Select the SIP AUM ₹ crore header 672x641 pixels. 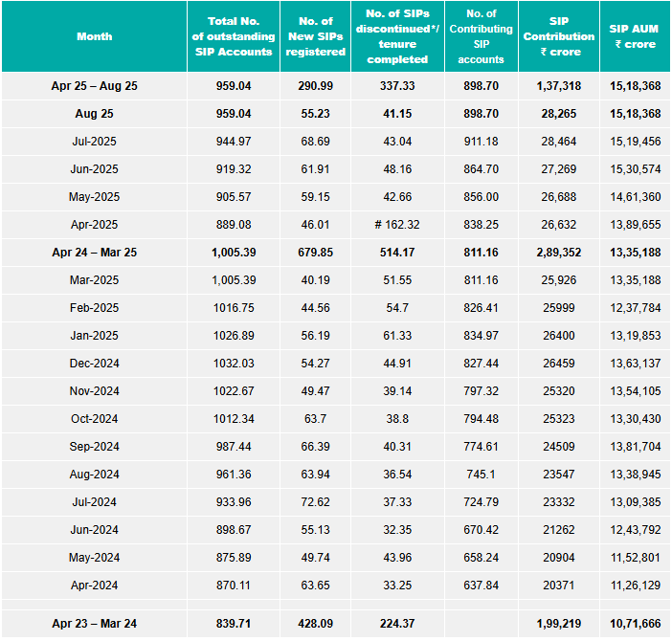click(x=635, y=36)
